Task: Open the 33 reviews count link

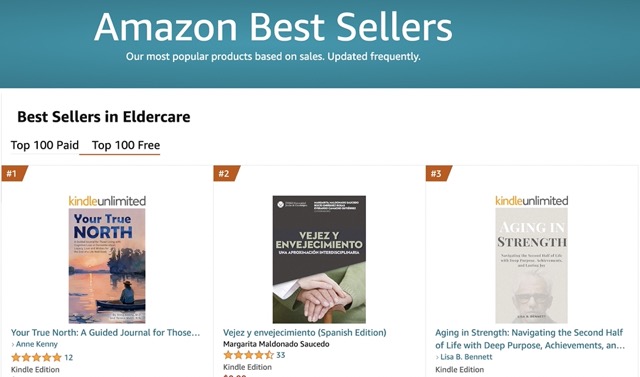Action: coord(281,355)
